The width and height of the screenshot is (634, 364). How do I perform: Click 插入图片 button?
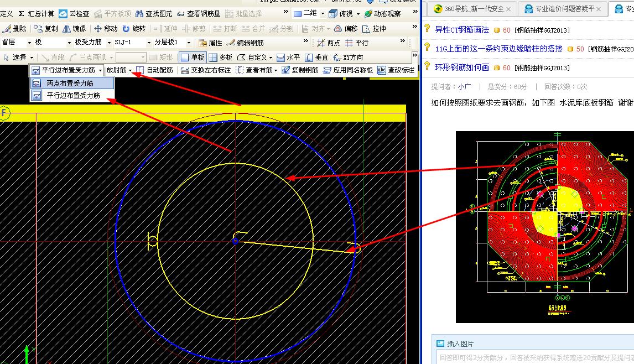[455, 344]
